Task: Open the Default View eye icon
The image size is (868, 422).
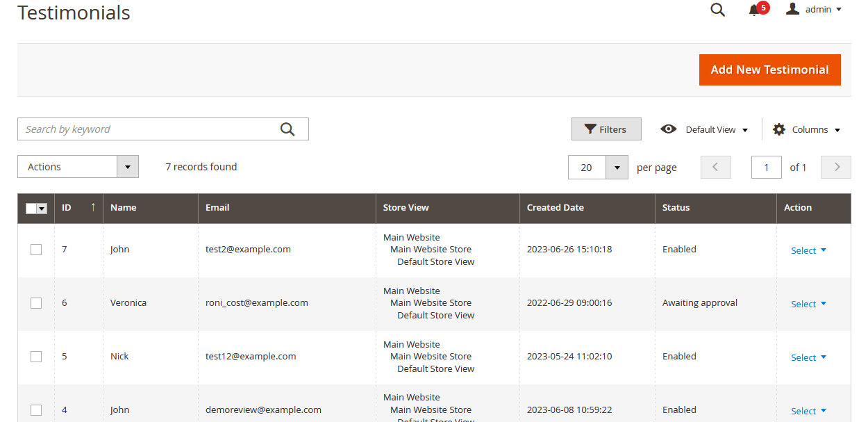Action: (x=668, y=129)
